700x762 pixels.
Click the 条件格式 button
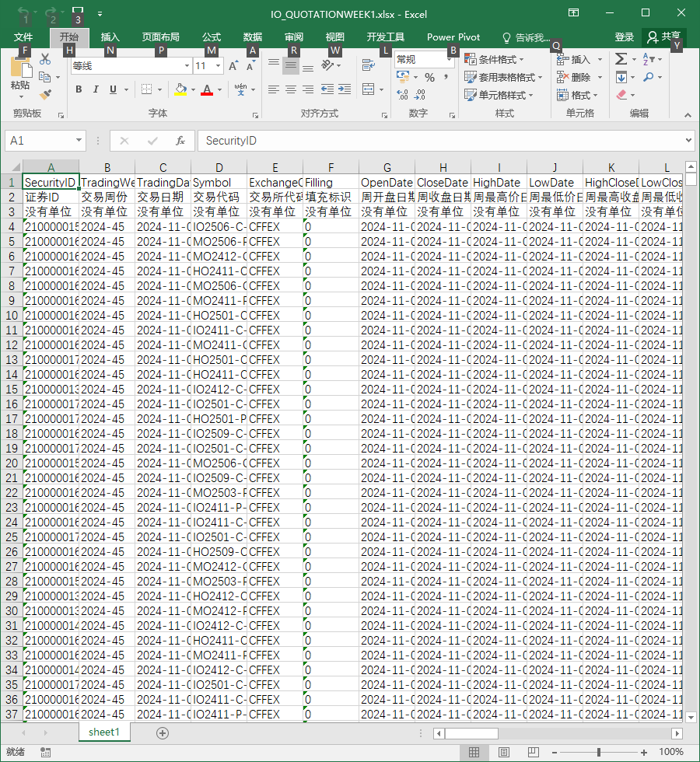click(495, 60)
